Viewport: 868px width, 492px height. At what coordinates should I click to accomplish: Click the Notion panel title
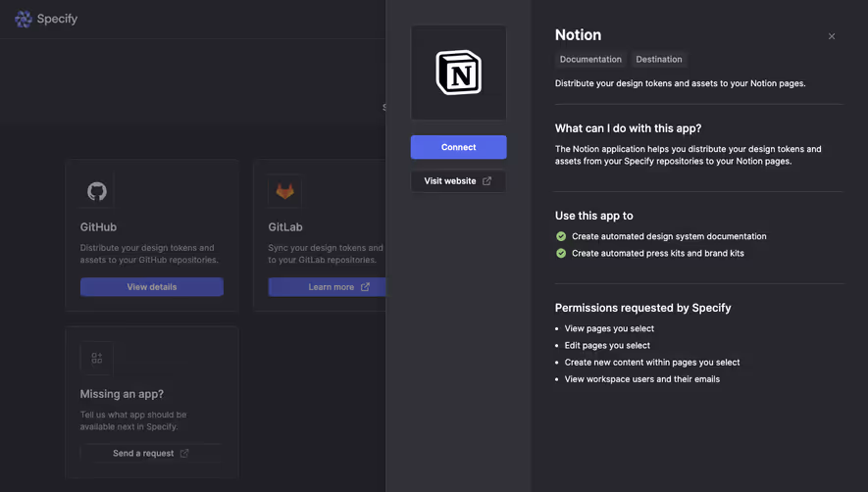(578, 35)
